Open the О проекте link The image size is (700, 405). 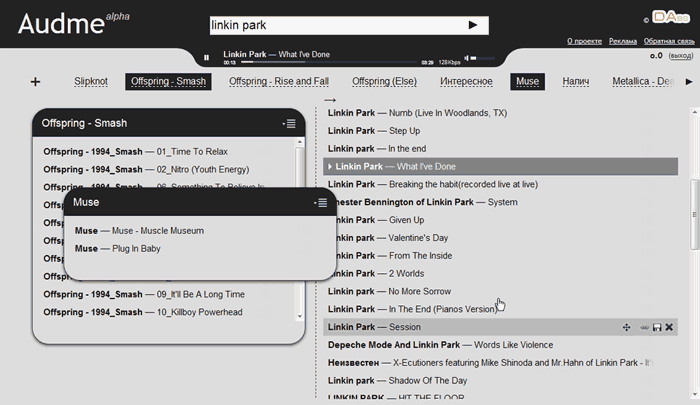pos(582,41)
